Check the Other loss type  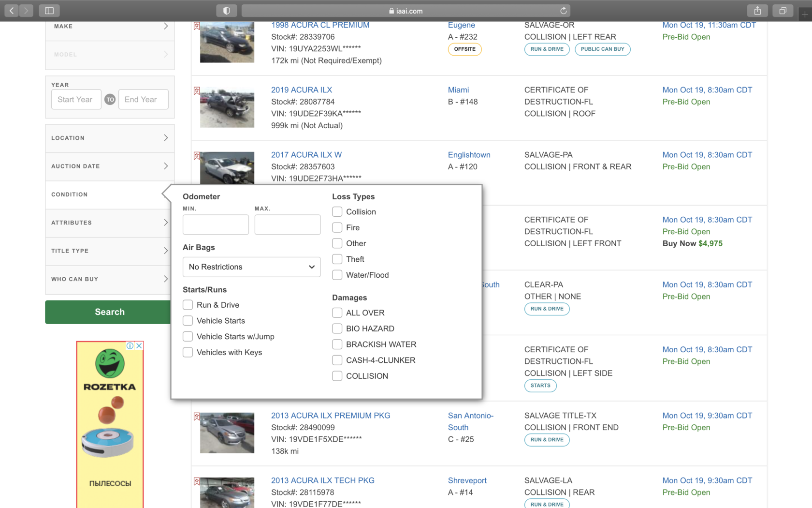point(337,243)
